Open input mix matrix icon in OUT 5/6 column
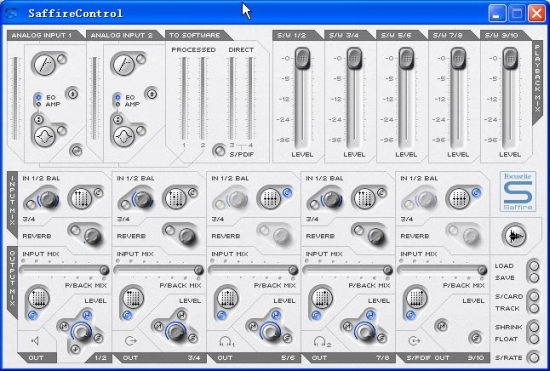 270,198
